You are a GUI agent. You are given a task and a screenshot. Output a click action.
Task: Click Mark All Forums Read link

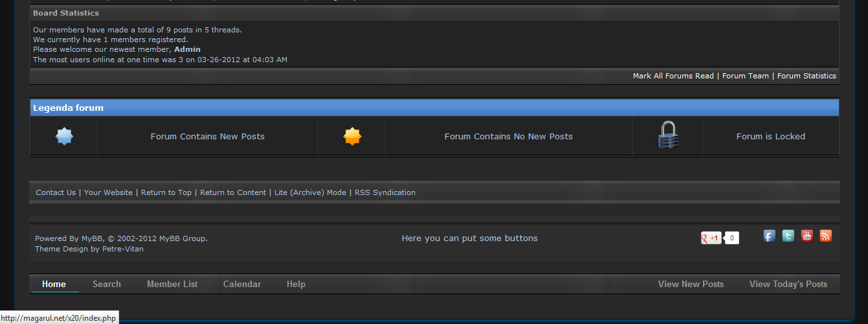(673, 76)
